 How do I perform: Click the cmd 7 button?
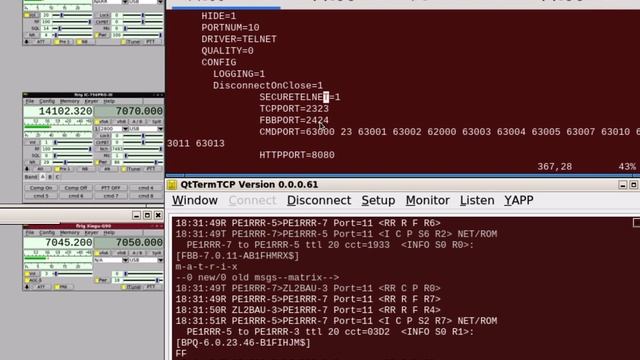click(111, 196)
